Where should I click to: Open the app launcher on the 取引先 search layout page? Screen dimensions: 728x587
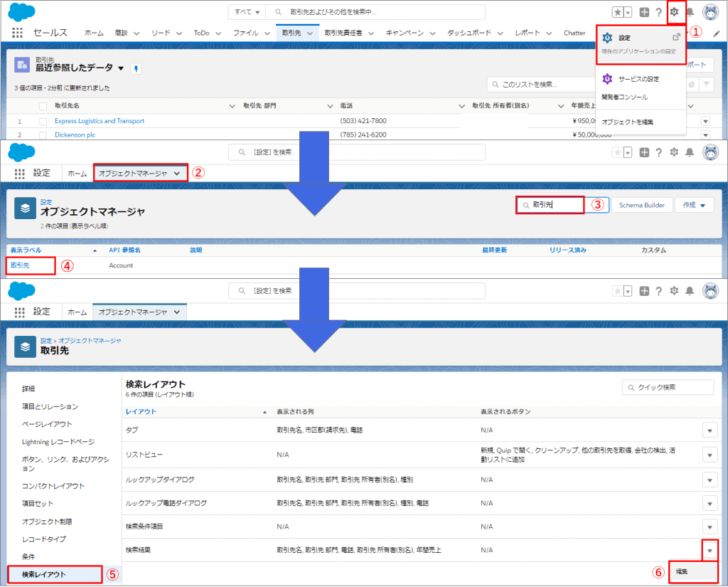click(19, 312)
